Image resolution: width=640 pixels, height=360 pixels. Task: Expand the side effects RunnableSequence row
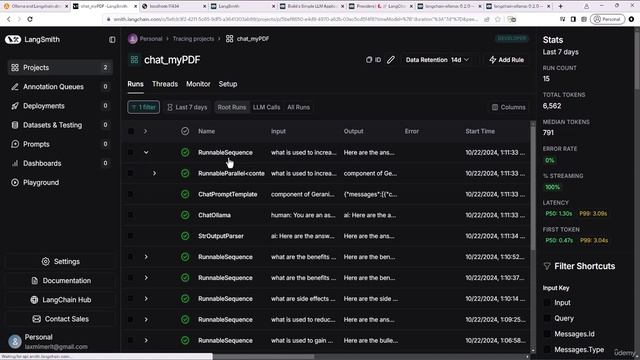[146, 298]
